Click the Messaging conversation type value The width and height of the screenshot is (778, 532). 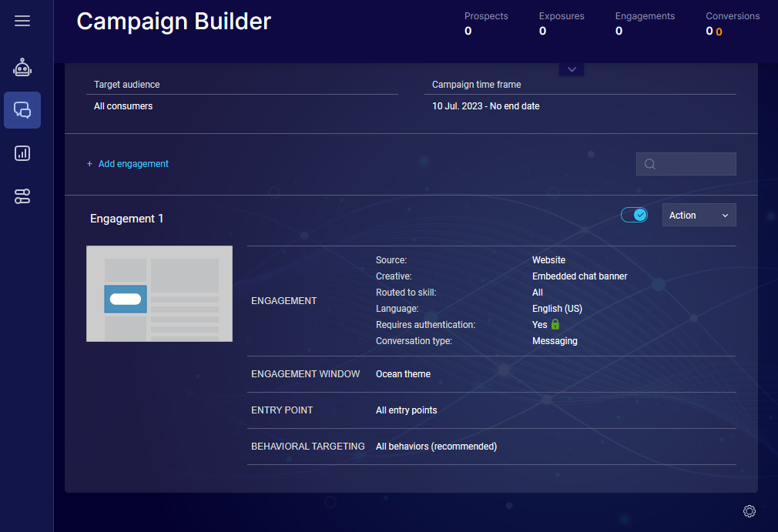555,340
